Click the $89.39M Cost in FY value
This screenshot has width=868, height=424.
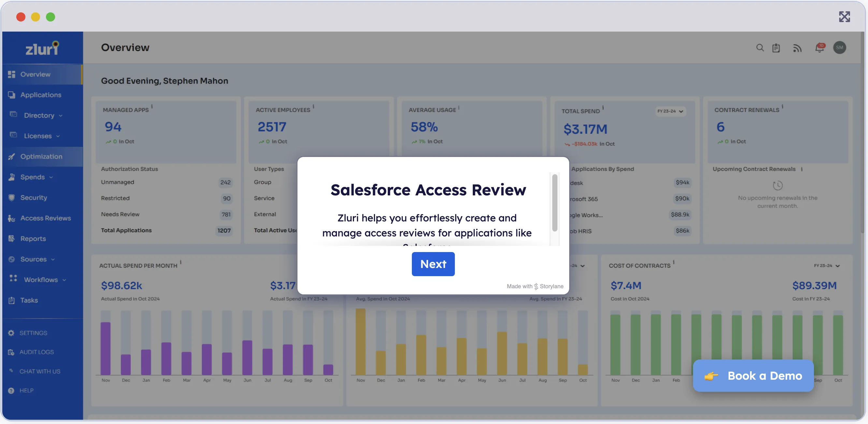(x=814, y=286)
